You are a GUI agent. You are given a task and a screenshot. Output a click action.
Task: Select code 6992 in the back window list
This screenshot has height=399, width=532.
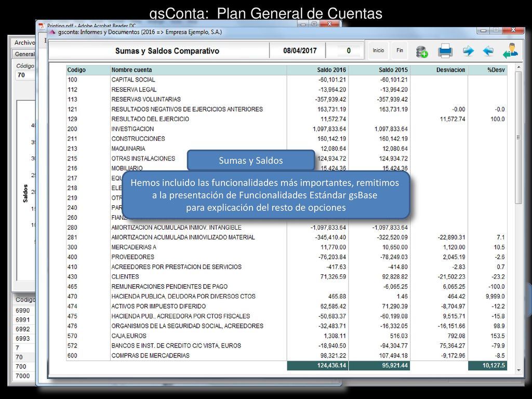point(23,329)
